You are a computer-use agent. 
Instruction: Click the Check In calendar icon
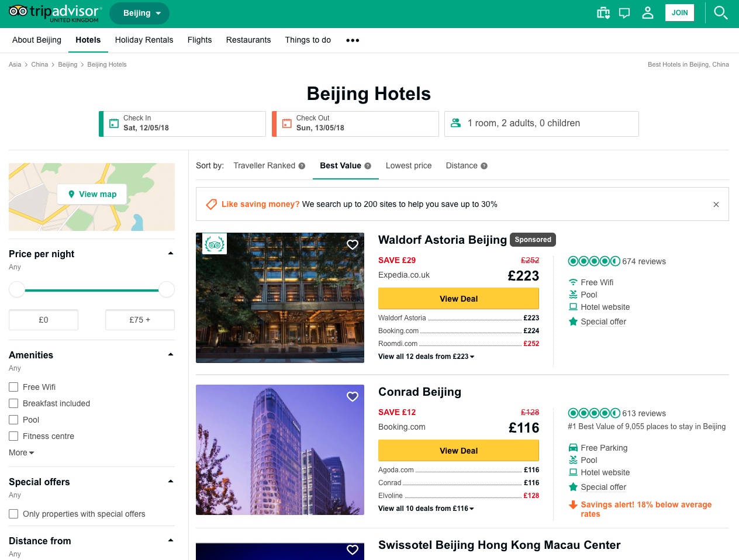click(114, 123)
